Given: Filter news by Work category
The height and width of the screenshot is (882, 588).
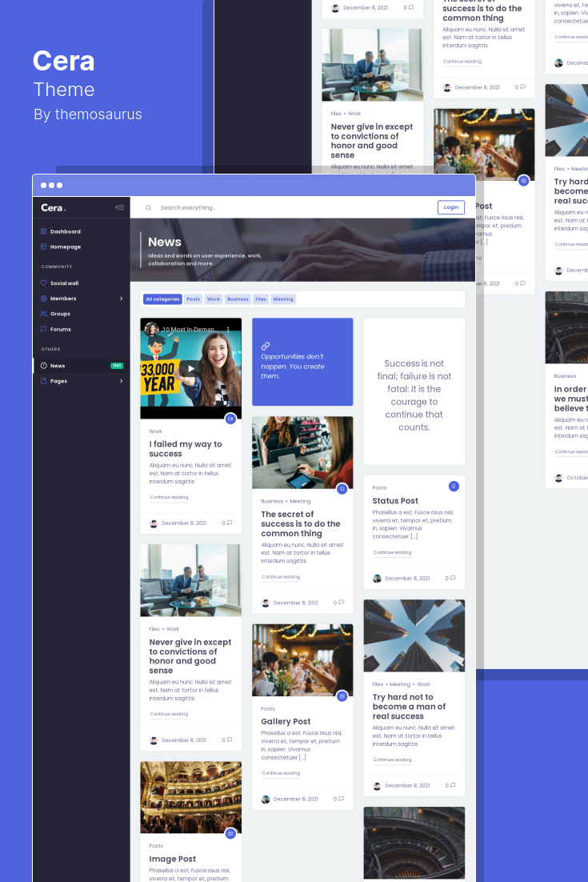Looking at the screenshot, I should [x=214, y=299].
